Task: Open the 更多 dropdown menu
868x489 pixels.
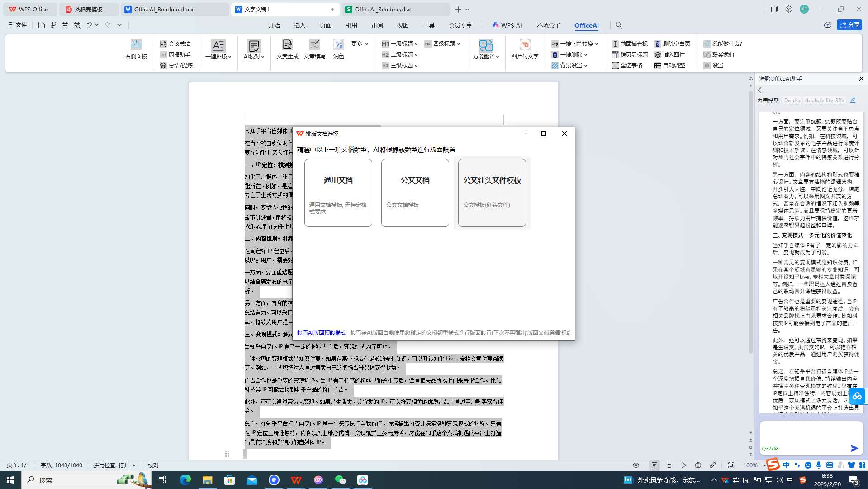Action: (360, 44)
